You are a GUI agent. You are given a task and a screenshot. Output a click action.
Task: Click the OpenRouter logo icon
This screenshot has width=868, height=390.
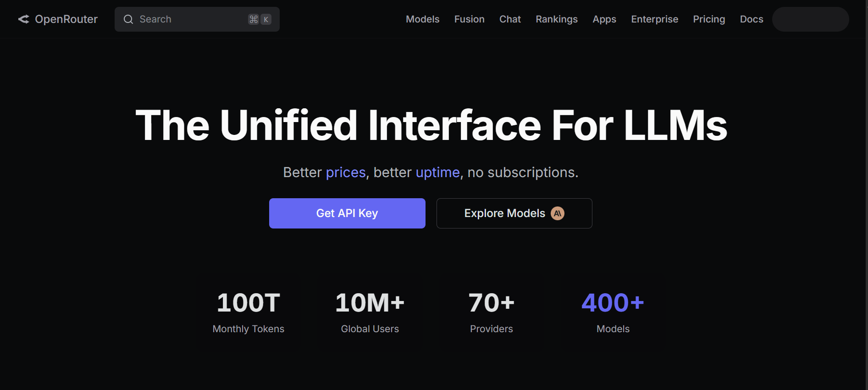(x=24, y=19)
